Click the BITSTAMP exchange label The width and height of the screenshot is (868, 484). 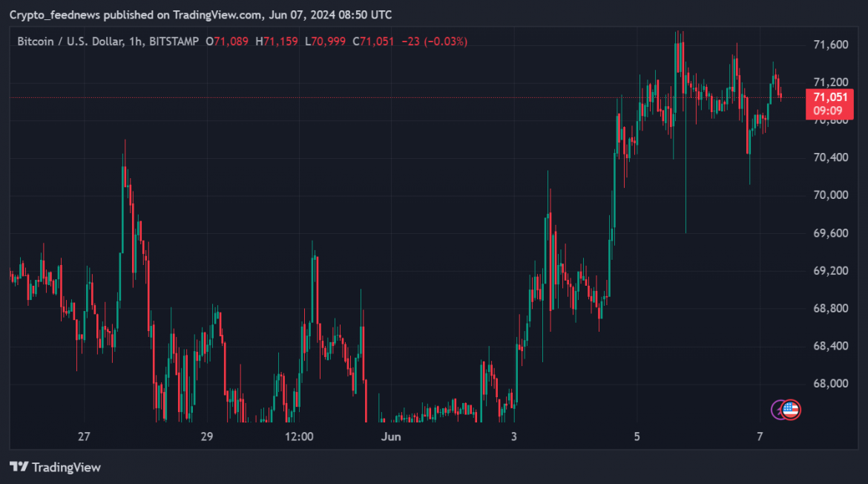pos(175,42)
